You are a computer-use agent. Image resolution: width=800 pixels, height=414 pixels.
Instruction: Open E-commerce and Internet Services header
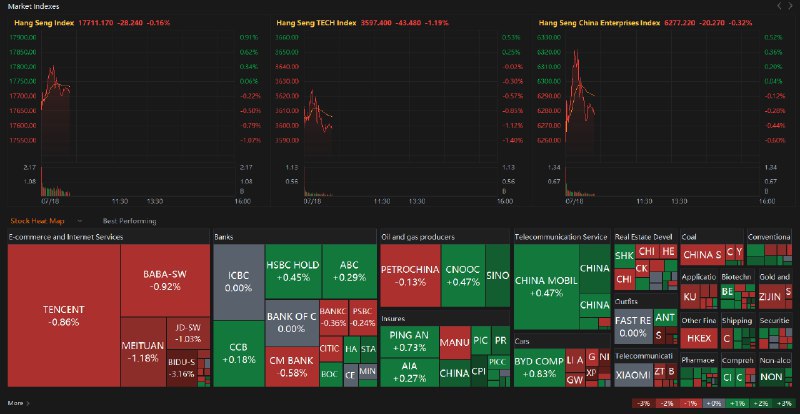(65, 237)
